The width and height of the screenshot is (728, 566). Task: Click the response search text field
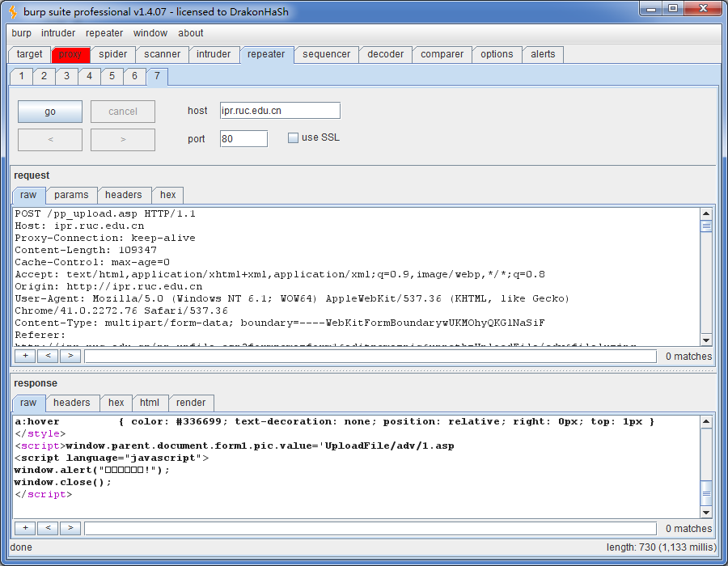coord(370,529)
